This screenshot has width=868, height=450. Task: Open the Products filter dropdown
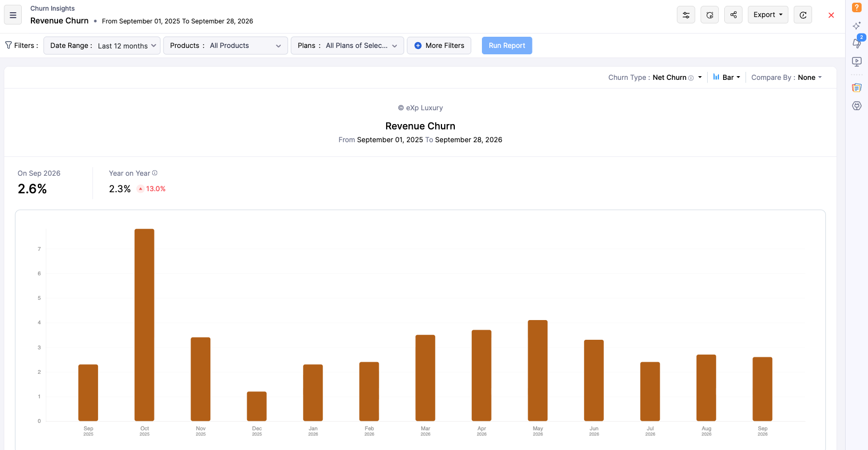pos(226,46)
